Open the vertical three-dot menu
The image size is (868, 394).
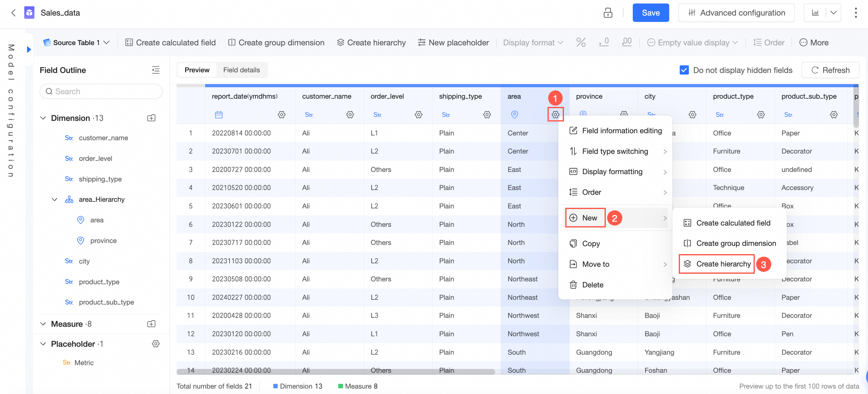856,13
